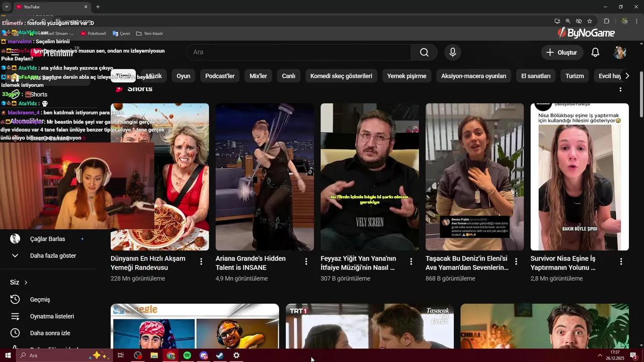Select the Yemek pişirme filter chip

pyautogui.click(x=407, y=76)
